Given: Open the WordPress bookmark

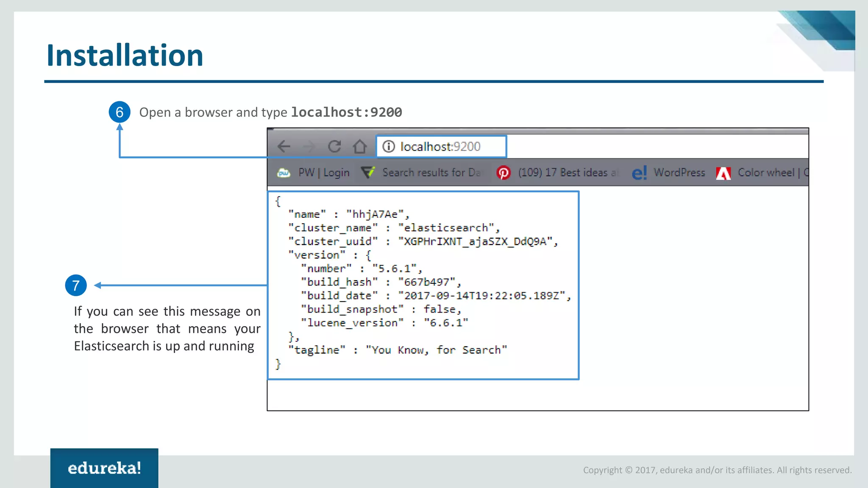Looking at the screenshot, I should tap(679, 173).
